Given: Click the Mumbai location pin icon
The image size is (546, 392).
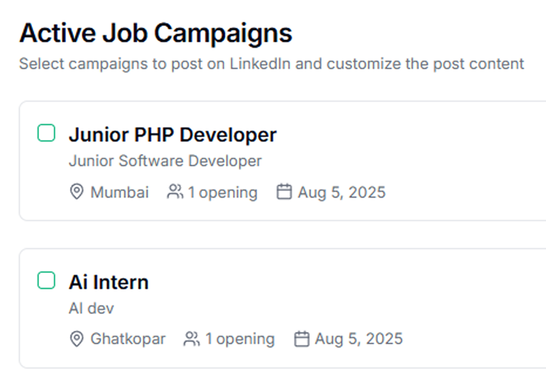Looking at the screenshot, I should pos(76,192).
